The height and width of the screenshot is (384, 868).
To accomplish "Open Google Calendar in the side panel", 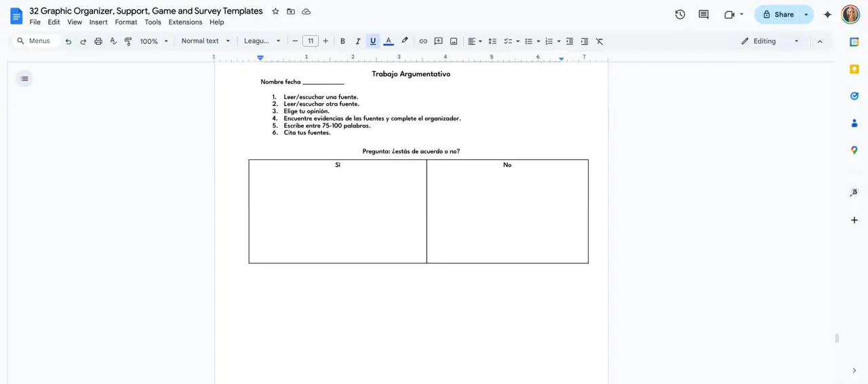I will pos(854,42).
